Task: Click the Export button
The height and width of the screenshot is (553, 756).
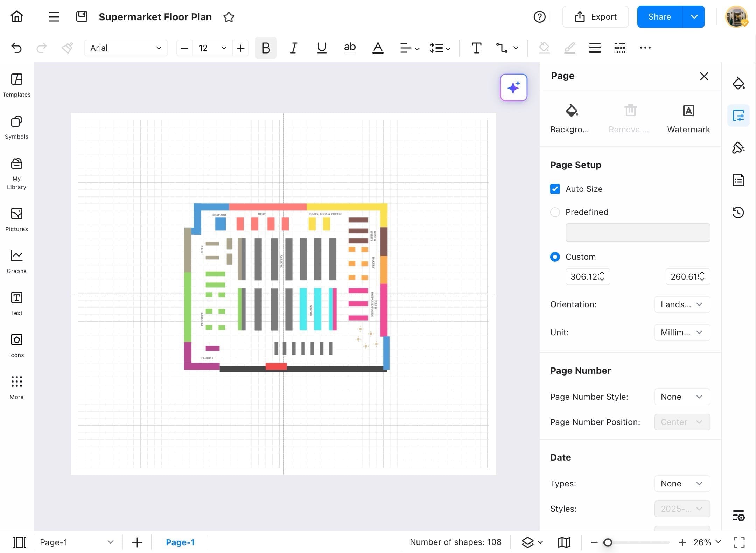Action: coord(595,16)
